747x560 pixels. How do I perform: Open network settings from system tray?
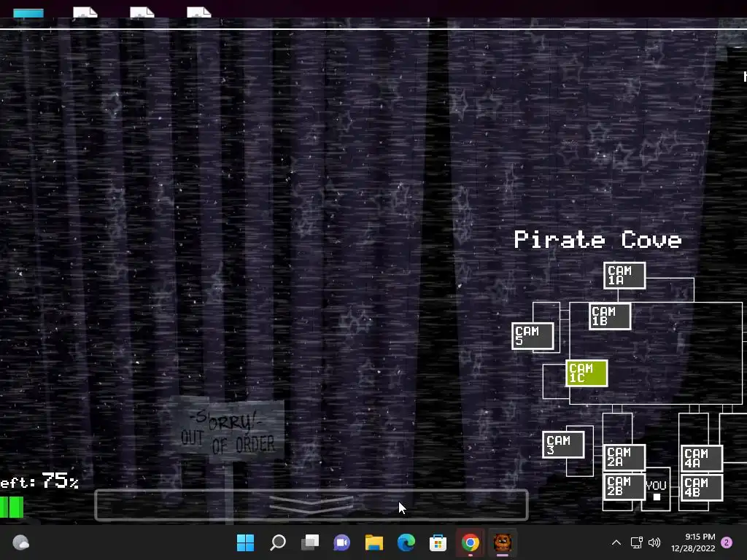pos(636,542)
